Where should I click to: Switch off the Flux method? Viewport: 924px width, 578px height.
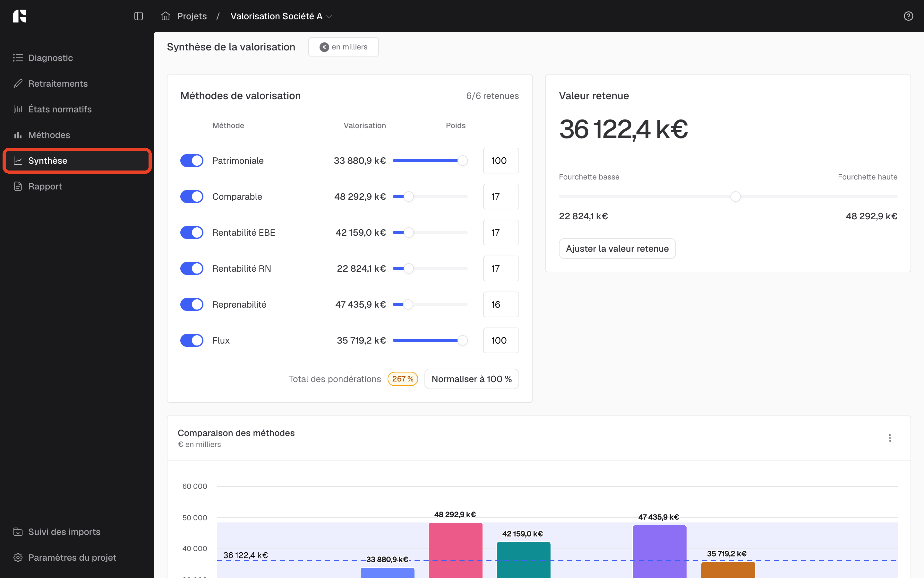point(192,340)
